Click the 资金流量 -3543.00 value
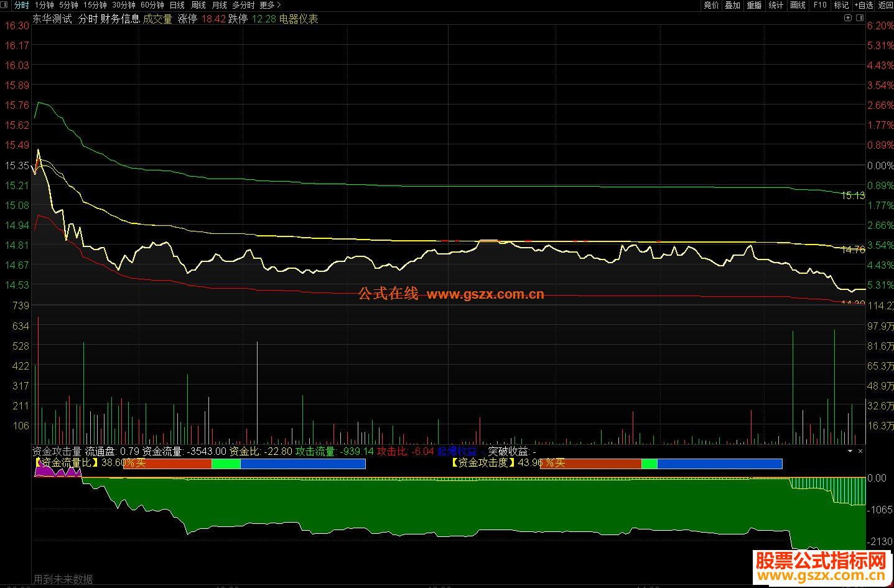Viewport: 894px width, 588px height. click(x=184, y=451)
